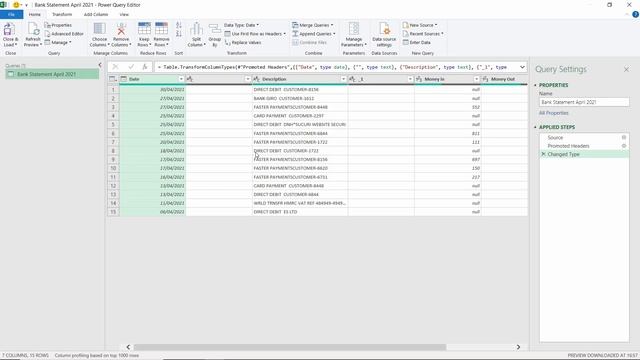Select the Source applied step
The width and height of the screenshot is (640, 360).
tap(584, 138)
